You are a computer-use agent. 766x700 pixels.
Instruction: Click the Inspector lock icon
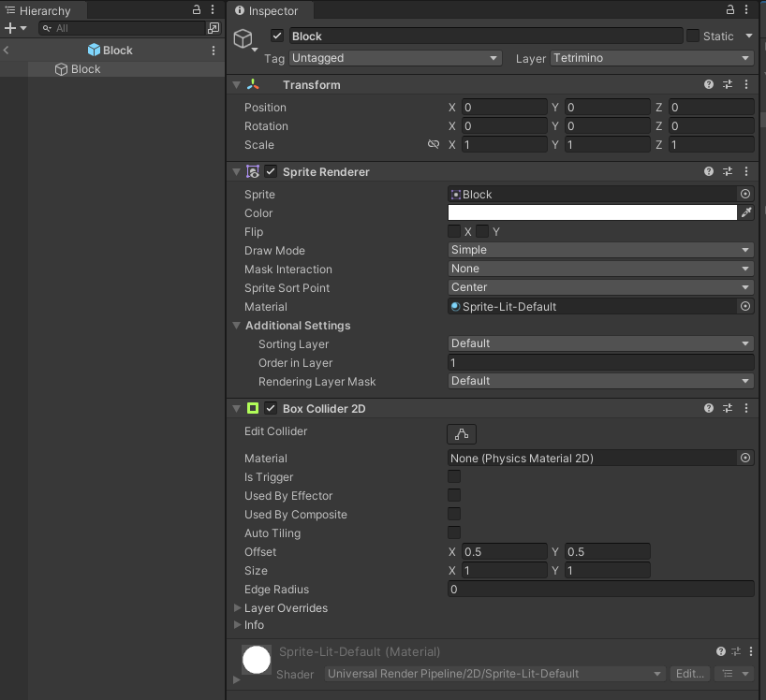point(729,9)
